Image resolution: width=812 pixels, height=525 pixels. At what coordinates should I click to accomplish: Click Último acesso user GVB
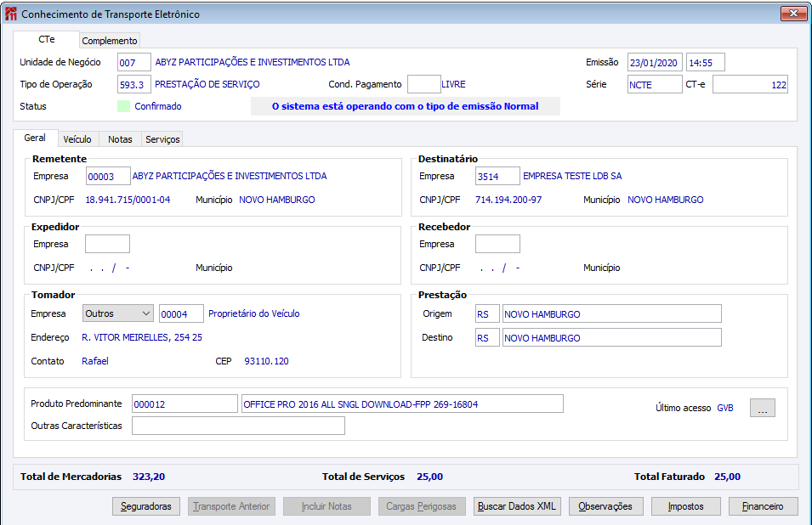tap(725, 408)
